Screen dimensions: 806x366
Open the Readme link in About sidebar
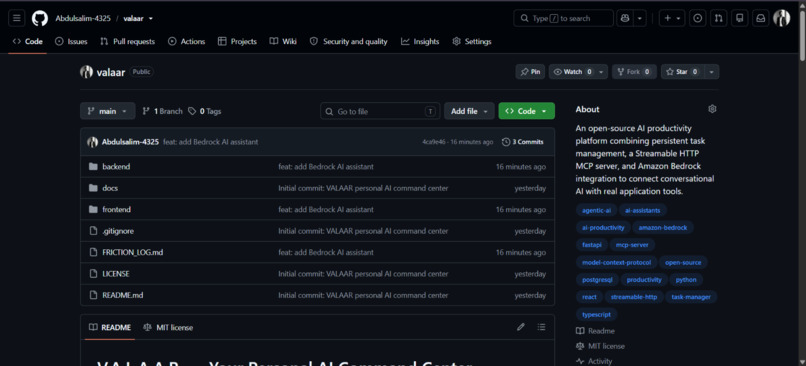595,331
